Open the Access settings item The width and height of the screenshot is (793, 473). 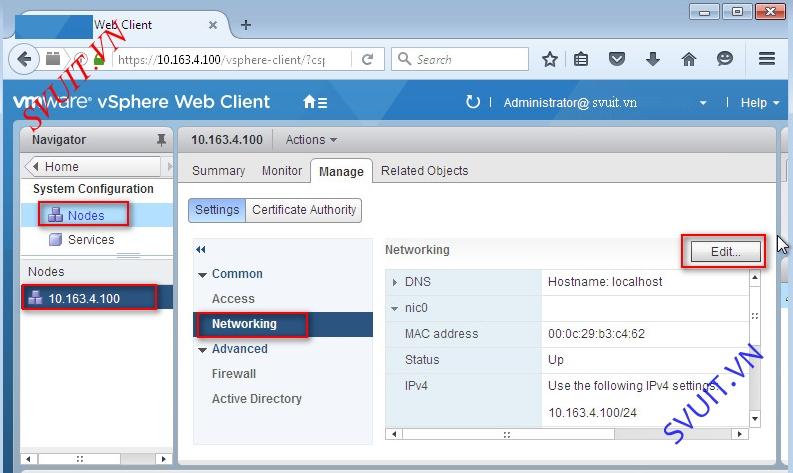233,299
